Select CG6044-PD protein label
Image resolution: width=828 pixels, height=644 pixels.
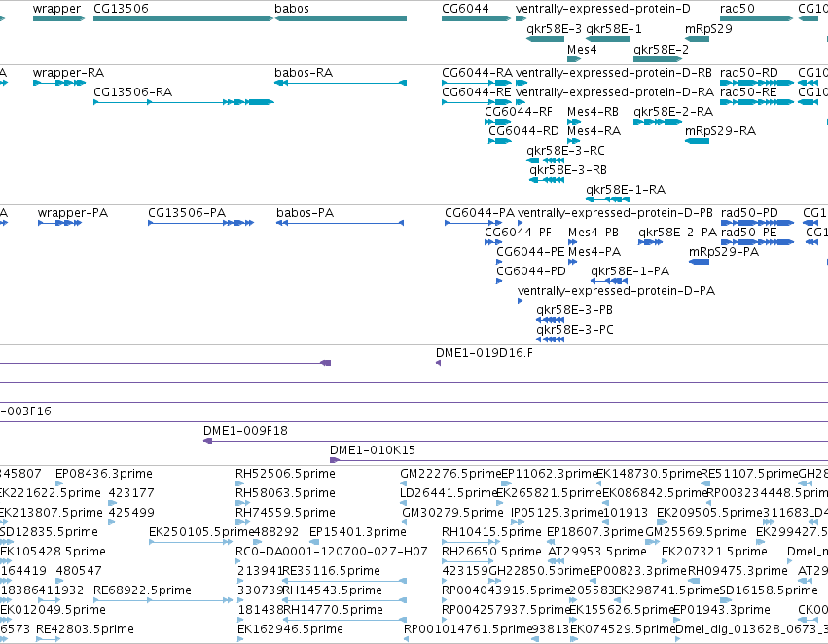(x=531, y=271)
